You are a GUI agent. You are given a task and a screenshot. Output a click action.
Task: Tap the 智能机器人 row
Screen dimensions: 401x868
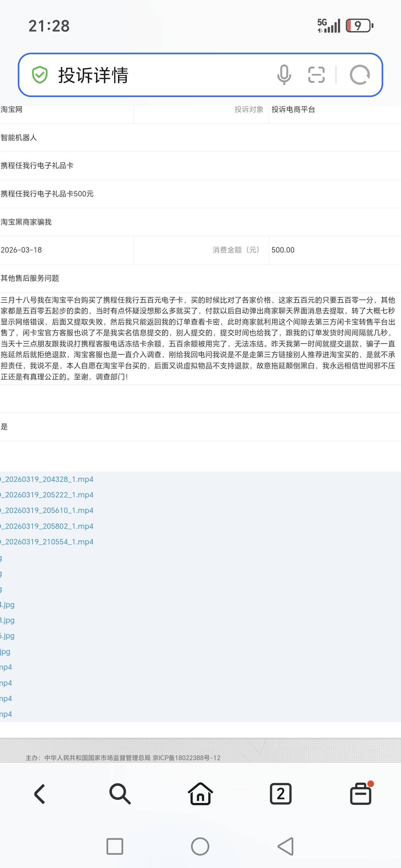point(201,137)
